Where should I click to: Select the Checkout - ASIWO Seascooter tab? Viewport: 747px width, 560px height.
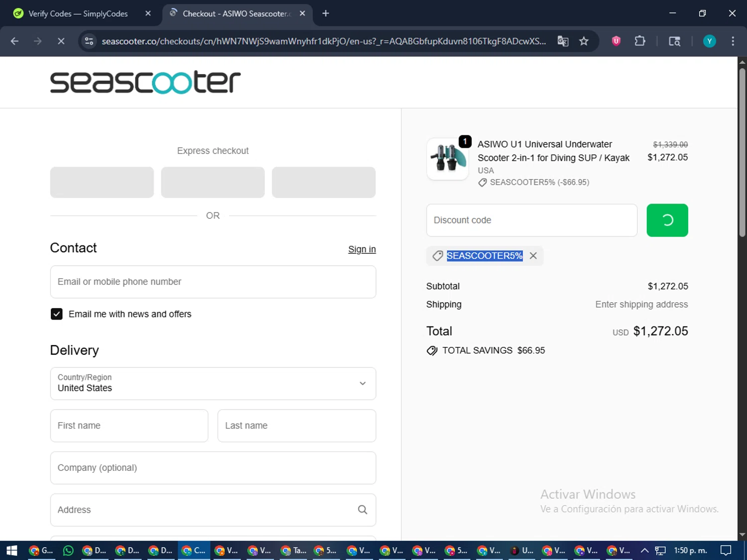[x=236, y=13]
